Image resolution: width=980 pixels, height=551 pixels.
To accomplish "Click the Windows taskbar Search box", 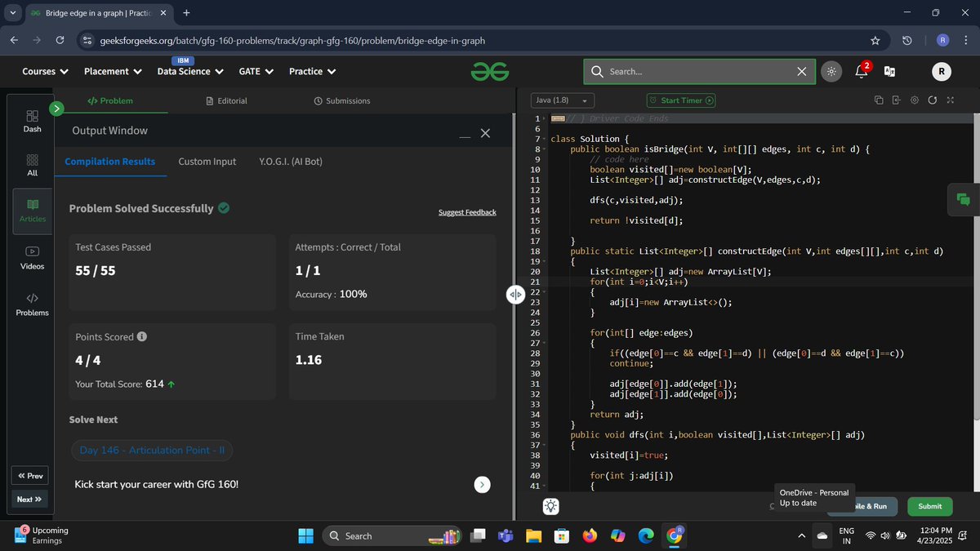I will click(391, 535).
